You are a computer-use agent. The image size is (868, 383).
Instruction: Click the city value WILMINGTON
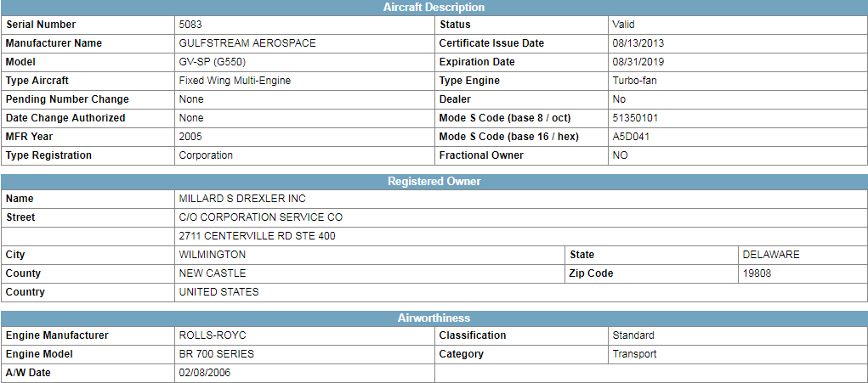pyautogui.click(x=212, y=255)
